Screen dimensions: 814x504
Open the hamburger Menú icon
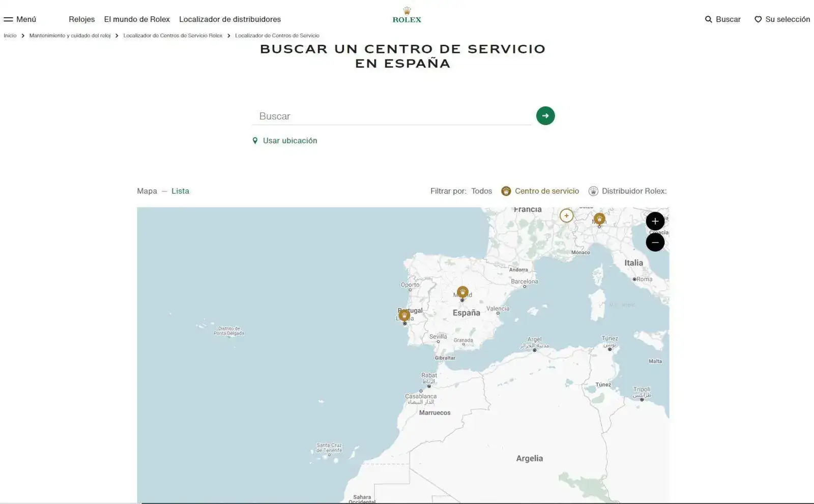[x=8, y=19]
